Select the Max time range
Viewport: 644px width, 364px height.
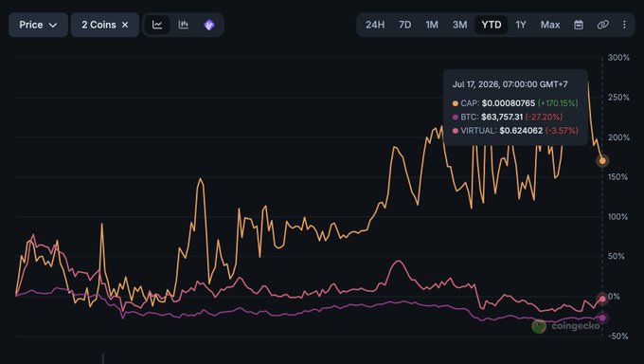[550, 25]
